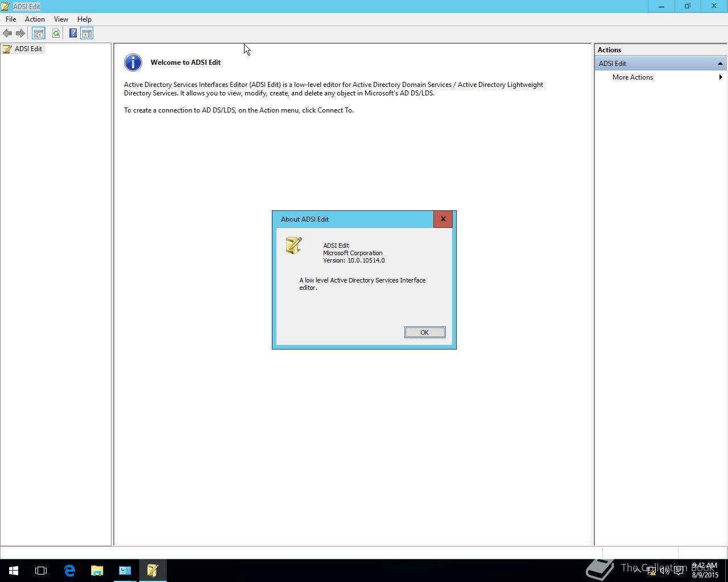Click the About ADSI Edit dialog title bar
The width and height of the screenshot is (728, 582).
pyautogui.click(x=353, y=219)
